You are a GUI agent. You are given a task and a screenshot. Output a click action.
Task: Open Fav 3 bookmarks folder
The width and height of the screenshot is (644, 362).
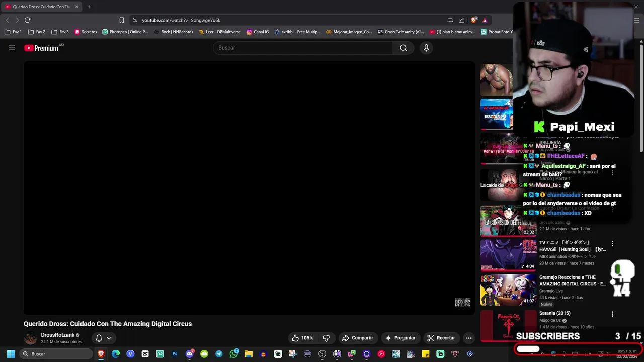coord(60,32)
